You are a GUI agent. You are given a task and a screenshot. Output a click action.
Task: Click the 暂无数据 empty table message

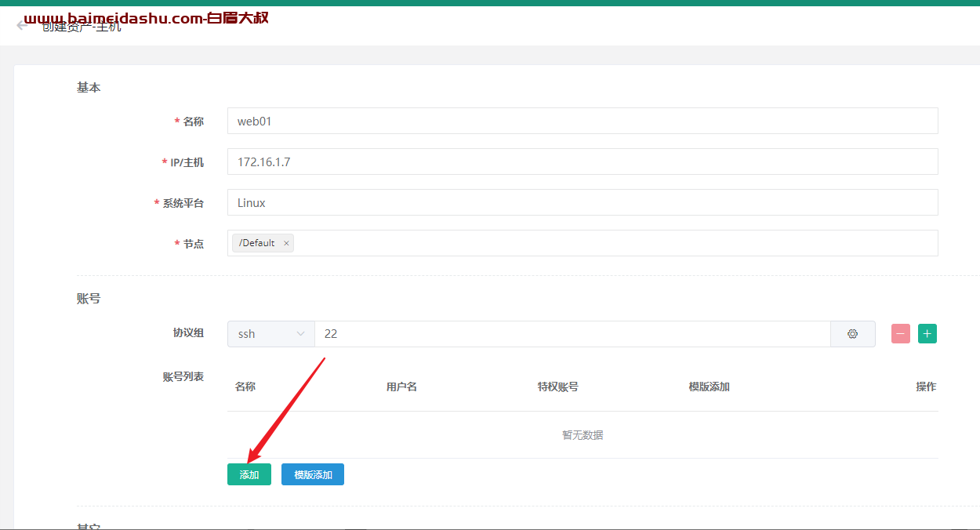(583, 435)
